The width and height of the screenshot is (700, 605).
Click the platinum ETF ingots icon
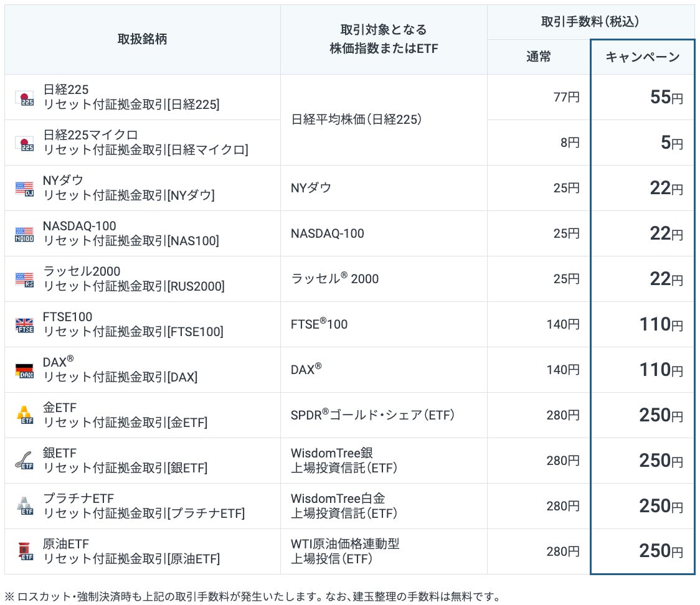coord(24,507)
